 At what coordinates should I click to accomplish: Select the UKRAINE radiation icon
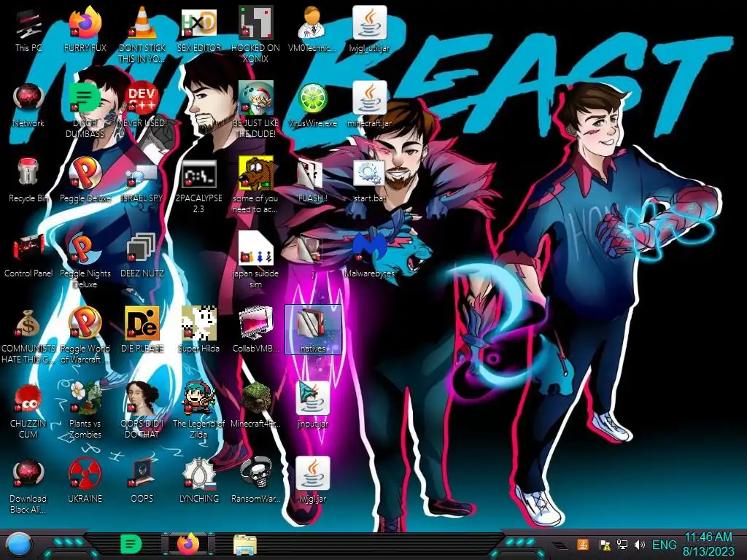point(85,481)
